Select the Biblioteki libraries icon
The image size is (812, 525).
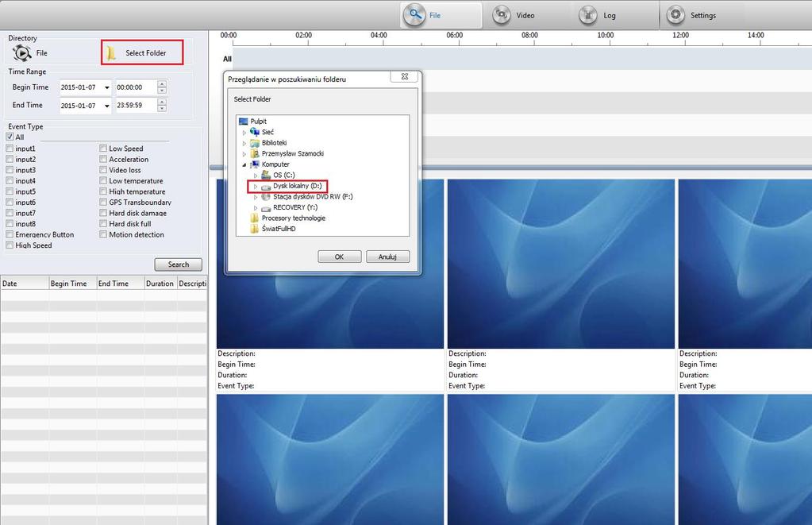coord(254,142)
